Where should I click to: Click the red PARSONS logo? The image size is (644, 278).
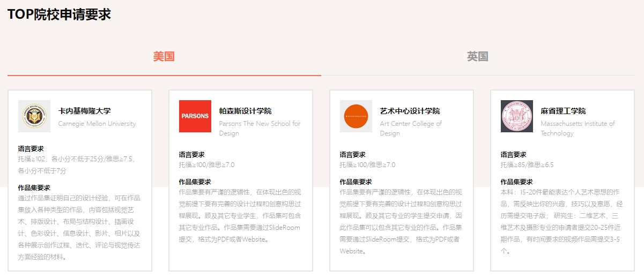click(195, 116)
